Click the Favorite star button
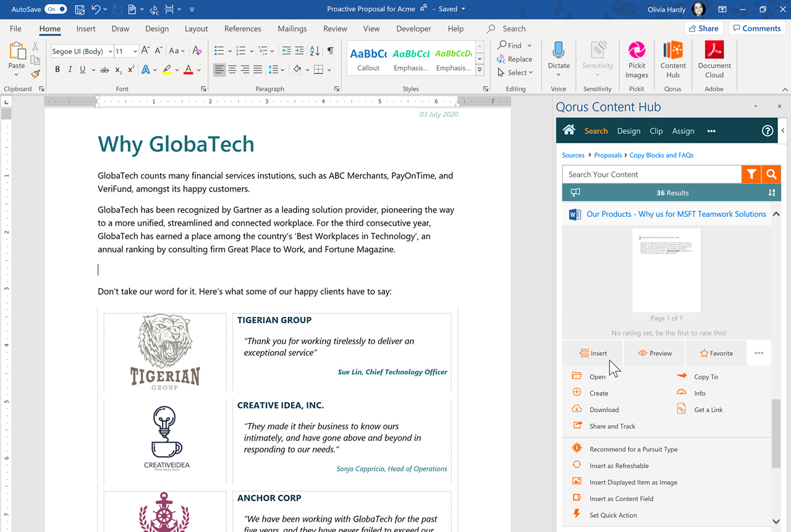791x532 pixels. [x=716, y=353]
